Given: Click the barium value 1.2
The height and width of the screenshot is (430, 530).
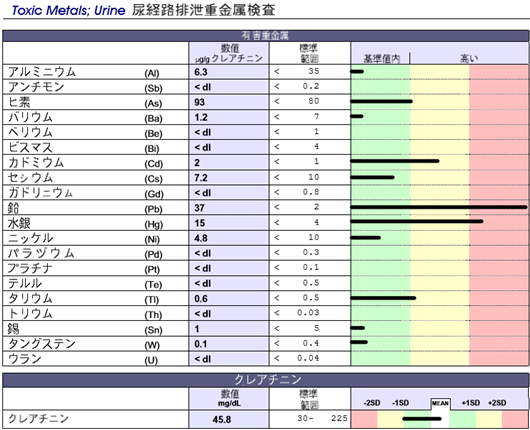Looking at the screenshot, I should [x=201, y=117].
